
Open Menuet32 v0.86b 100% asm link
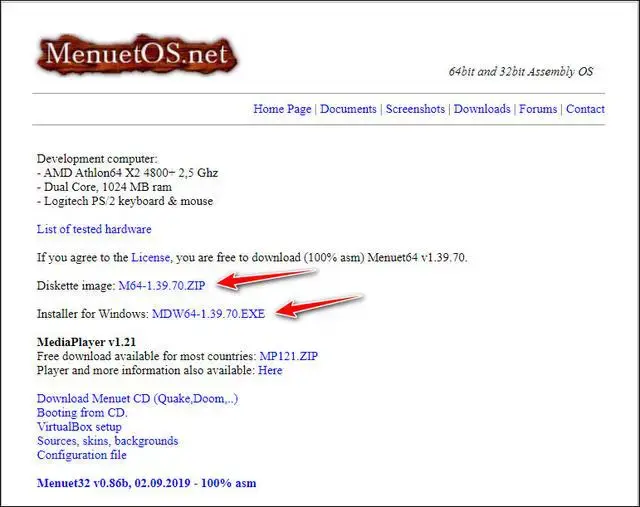click(147, 483)
